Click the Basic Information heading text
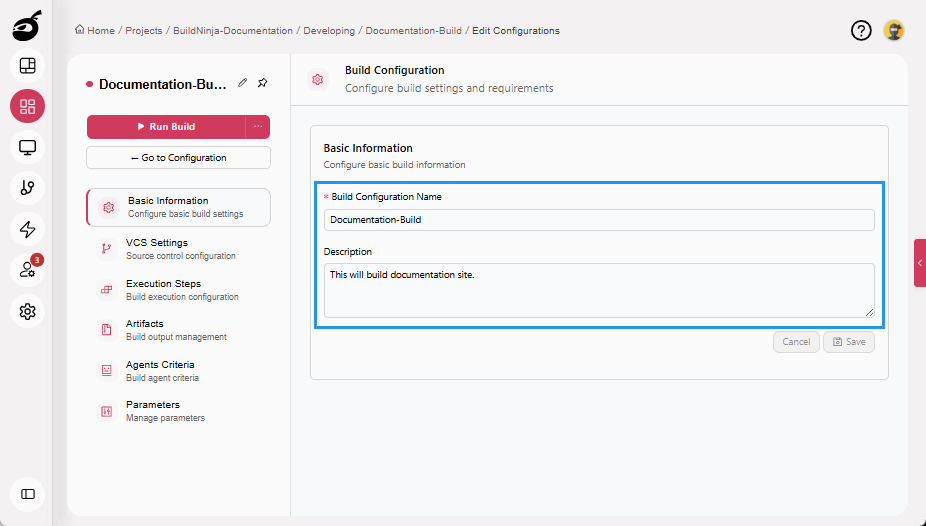 368,148
